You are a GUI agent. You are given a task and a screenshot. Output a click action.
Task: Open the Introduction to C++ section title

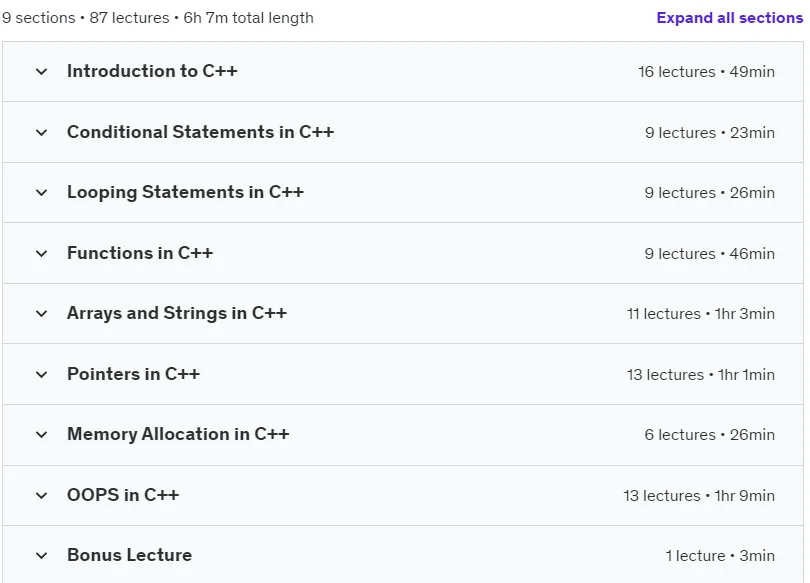[x=152, y=71]
